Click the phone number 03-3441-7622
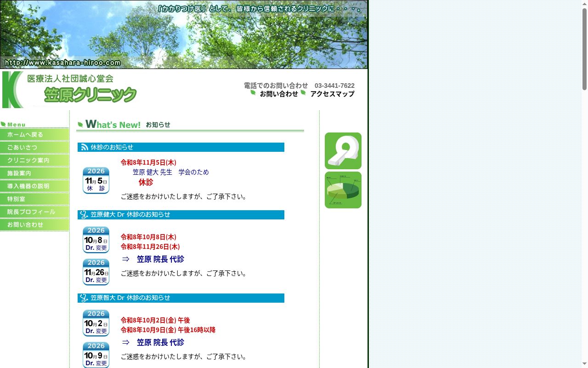Screen dimensions: 588x368 tap(334, 86)
